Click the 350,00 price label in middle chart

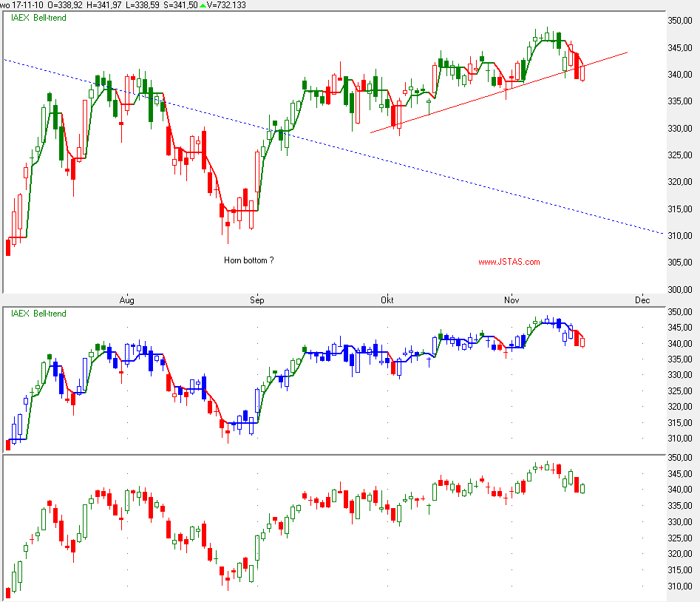pos(679,313)
